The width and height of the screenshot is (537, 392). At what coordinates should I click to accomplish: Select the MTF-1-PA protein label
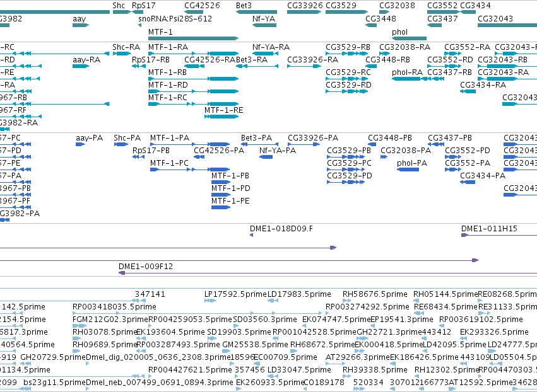170,138
